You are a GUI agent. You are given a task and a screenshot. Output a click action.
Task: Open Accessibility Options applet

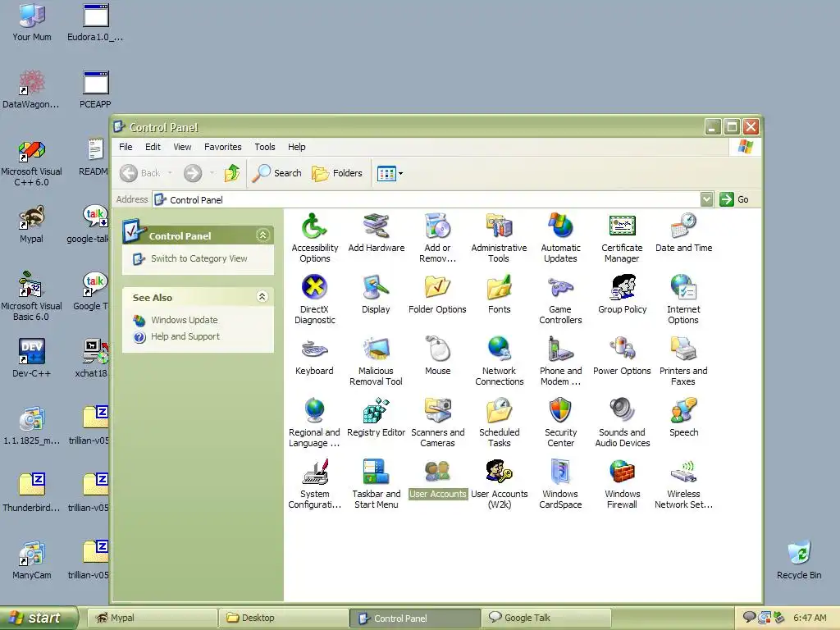click(x=314, y=238)
